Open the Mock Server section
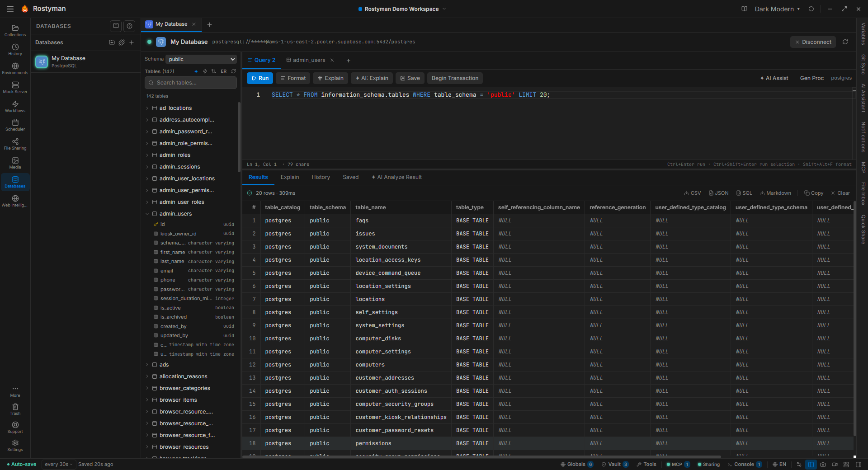This screenshot has height=470, width=868. pyautogui.click(x=15, y=87)
